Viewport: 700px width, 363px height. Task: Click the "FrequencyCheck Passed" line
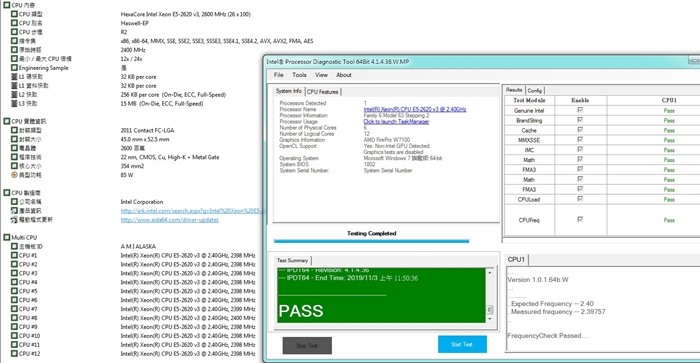[x=548, y=336]
